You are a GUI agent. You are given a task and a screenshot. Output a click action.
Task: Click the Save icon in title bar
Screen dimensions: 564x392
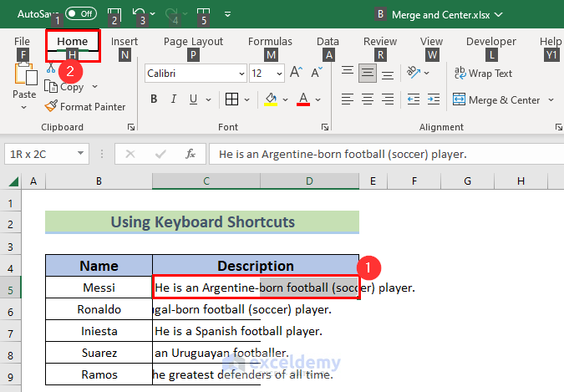click(x=114, y=13)
